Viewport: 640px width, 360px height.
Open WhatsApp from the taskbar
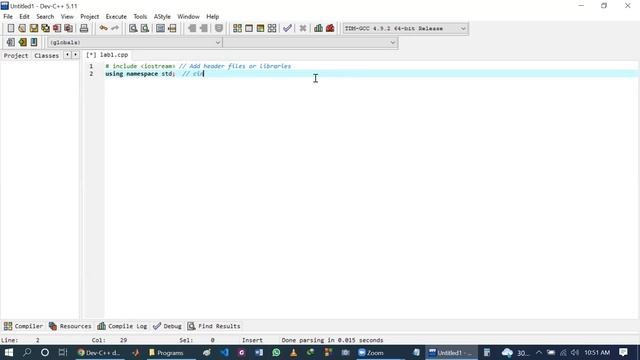[x=276, y=353]
